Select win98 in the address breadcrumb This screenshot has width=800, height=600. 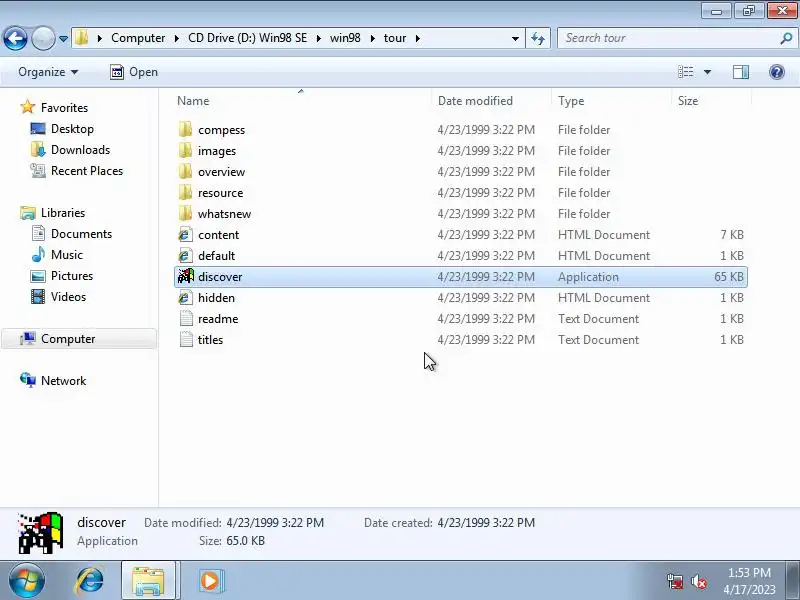pyautogui.click(x=345, y=38)
